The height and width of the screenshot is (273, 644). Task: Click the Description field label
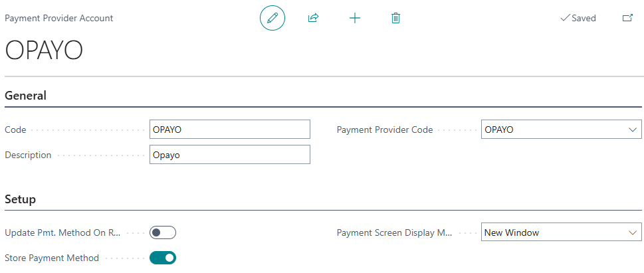tap(28, 155)
